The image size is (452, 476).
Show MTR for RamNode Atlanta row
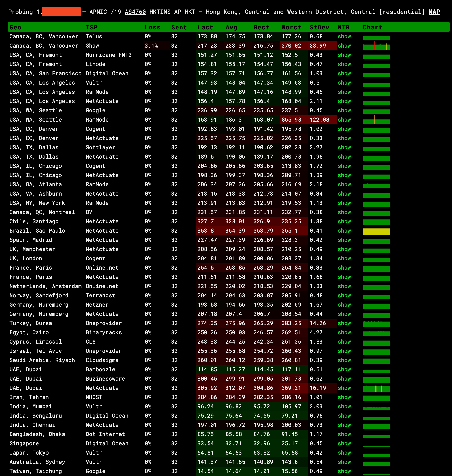pyautogui.click(x=344, y=184)
